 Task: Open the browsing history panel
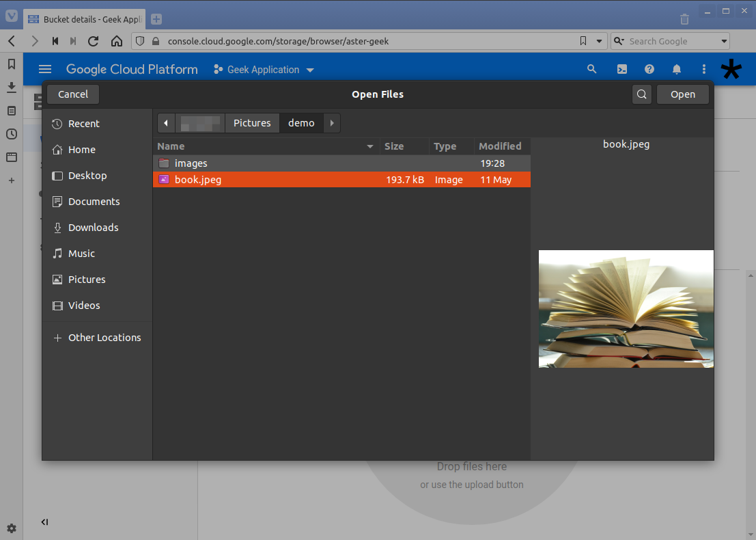[11, 134]
